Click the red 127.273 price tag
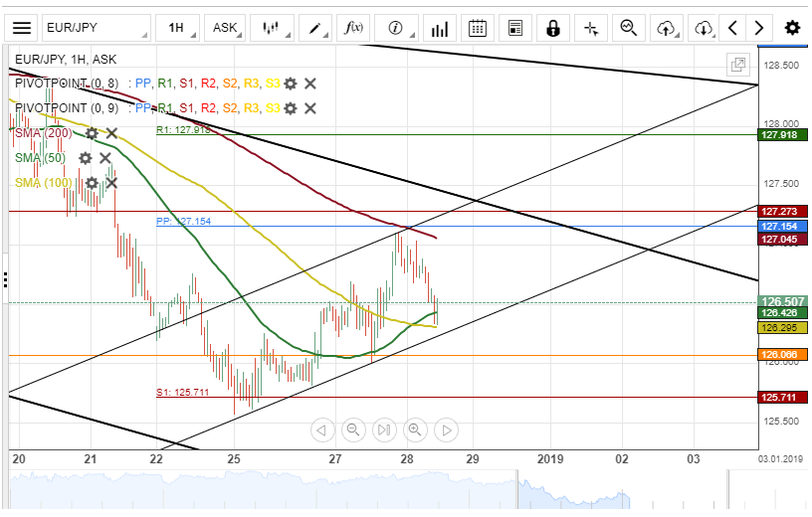 point(782,211)
